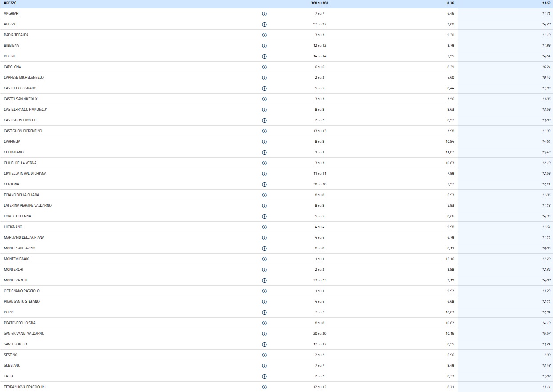Select the Sestino municipality name
Screen dimensions: 553x392
11,355
